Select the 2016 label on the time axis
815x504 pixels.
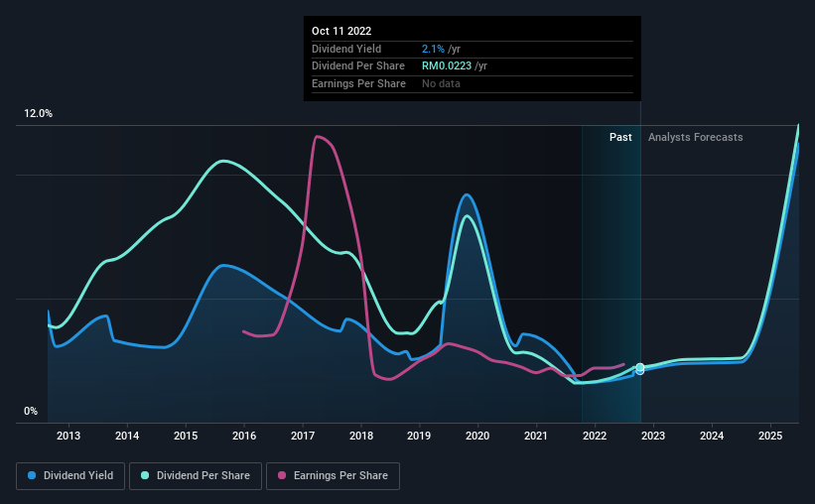click(x=244, y=436)
